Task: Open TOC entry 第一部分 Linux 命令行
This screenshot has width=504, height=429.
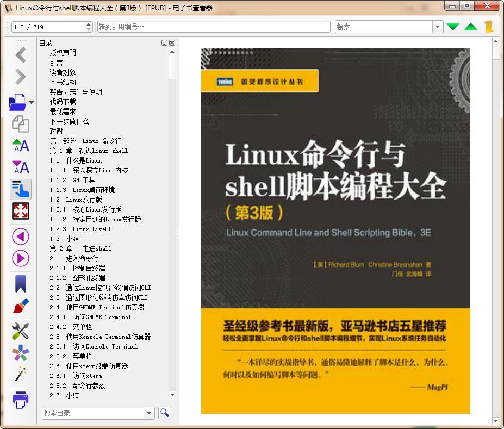Action: coord(85,141)
